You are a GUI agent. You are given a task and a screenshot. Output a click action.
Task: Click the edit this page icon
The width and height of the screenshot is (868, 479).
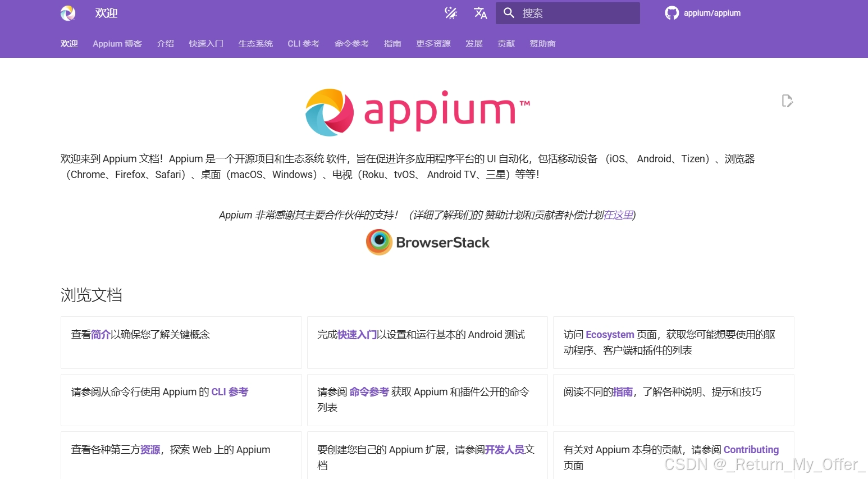coord(787,101)
